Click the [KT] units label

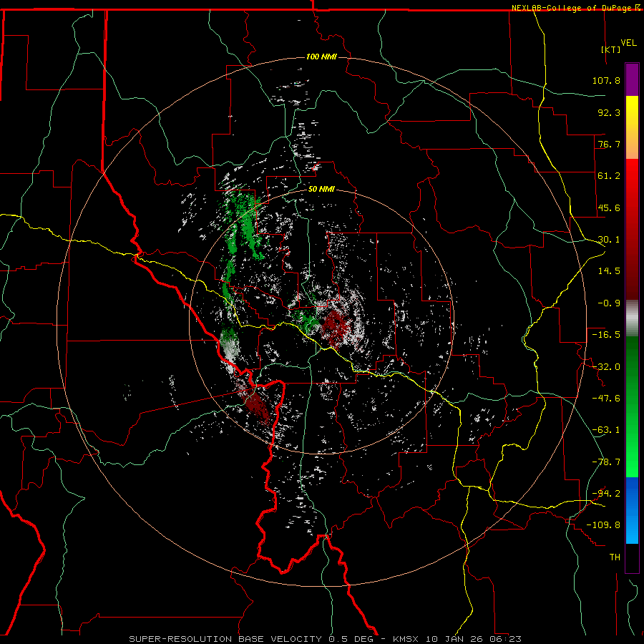click(611, 49)
